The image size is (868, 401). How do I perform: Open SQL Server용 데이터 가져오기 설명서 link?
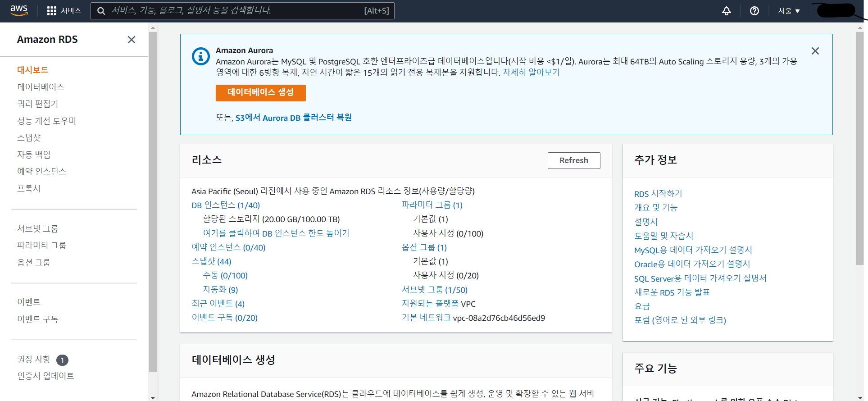tap(700, 278)
